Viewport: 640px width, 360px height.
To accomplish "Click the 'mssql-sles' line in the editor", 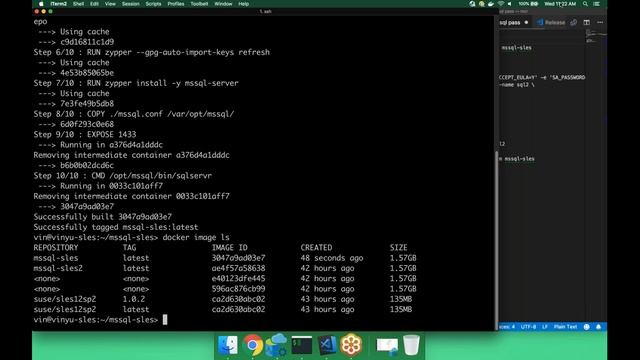I will [x=516, y=47].
